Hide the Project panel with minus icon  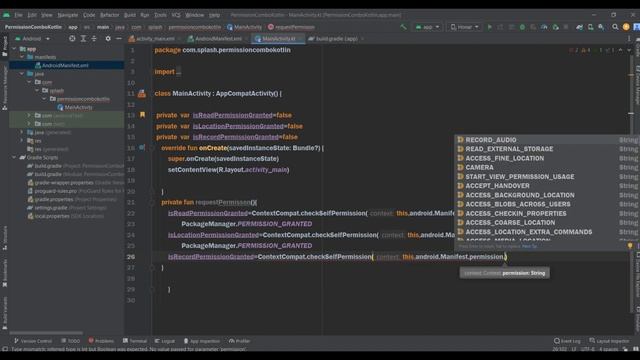click(119, 38)
